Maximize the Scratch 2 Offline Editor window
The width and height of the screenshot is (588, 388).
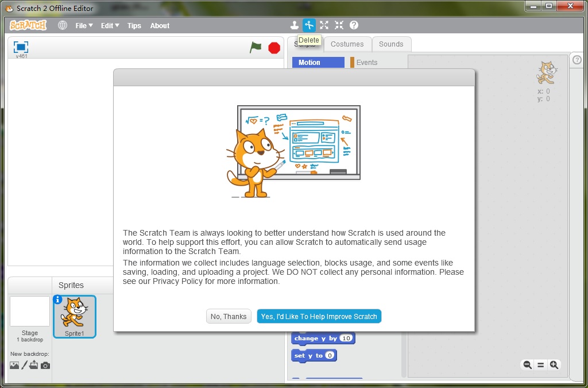(548, 6)
